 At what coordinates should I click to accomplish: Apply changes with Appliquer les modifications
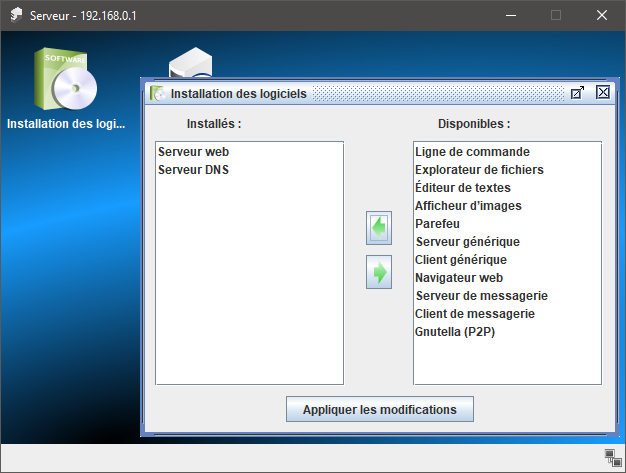pos(380,409)
